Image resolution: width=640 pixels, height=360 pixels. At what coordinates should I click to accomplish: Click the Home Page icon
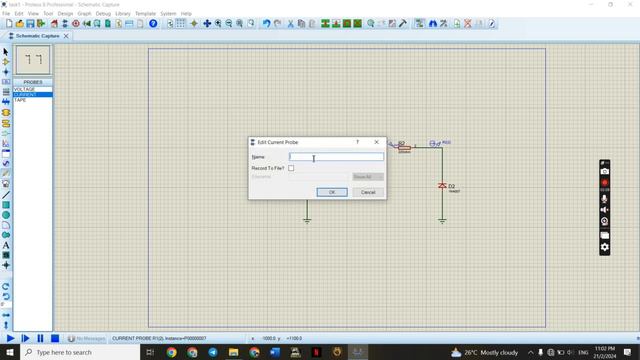(54, 24)
